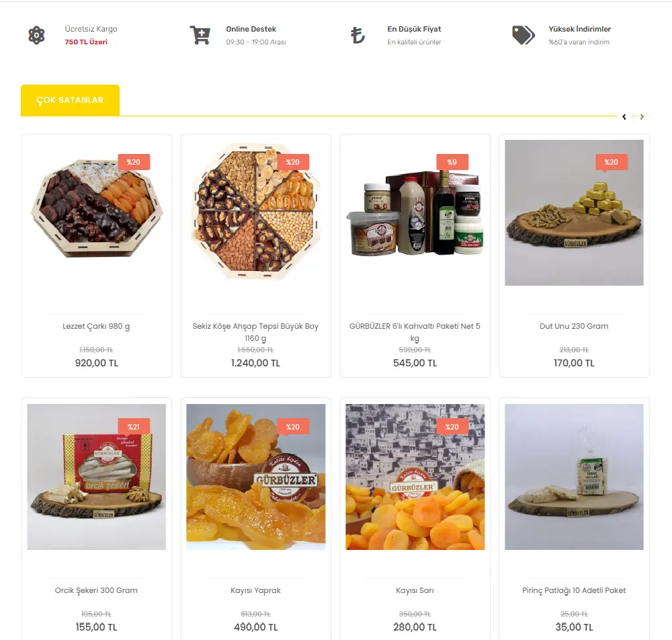Click the Turkish lira currency icon
The width and height of the screenshot is (672, 640).
pyautogui.click(x=358, y=35)
